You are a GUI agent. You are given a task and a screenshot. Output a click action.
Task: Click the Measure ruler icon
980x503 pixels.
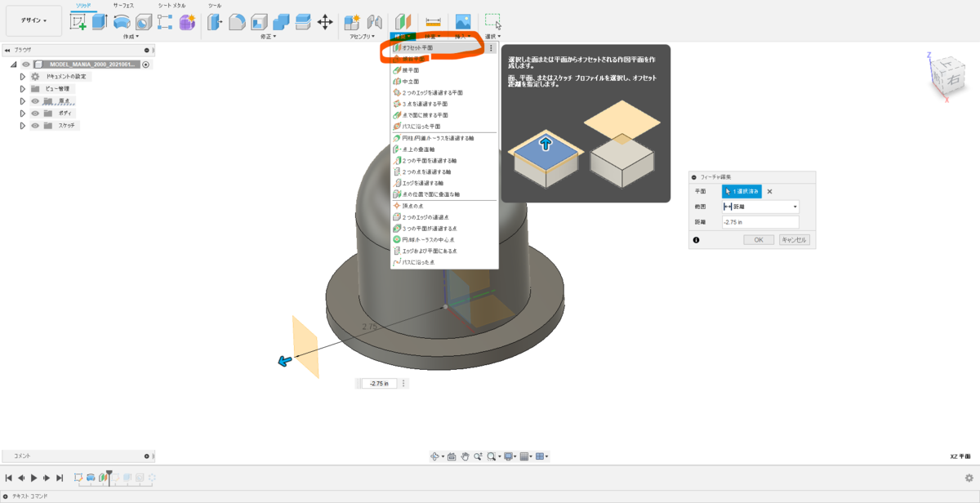pos(433,22)
